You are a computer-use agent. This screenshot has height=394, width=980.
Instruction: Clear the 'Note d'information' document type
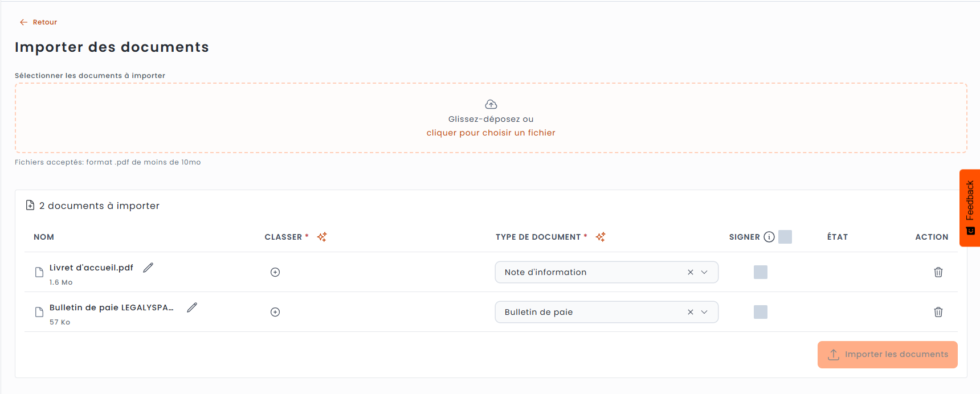(691, 272)
